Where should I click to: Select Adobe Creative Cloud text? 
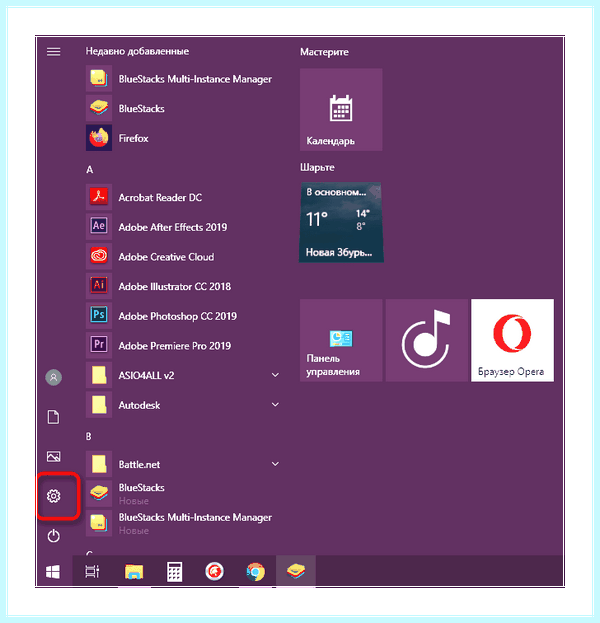pyautogui.click(x=166, y=257)
